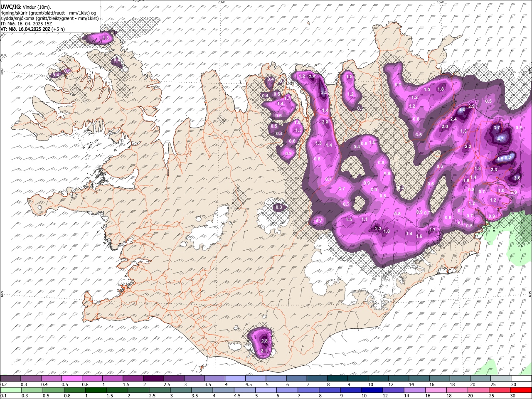Image resolution: width=532 pixels, height=399 pixels.
Task: Click the '2.8' value above the 2.1 in the south
Action: (264, 341)
